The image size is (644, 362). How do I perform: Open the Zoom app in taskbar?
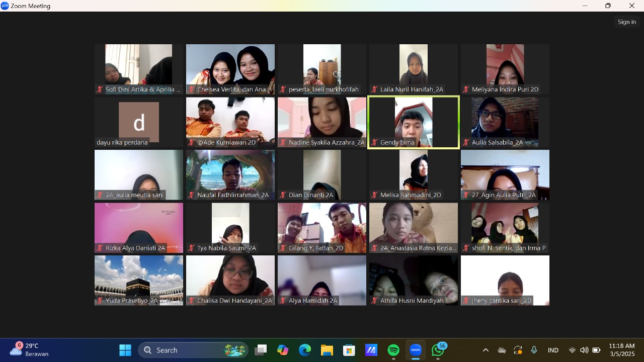pos(416,350)
